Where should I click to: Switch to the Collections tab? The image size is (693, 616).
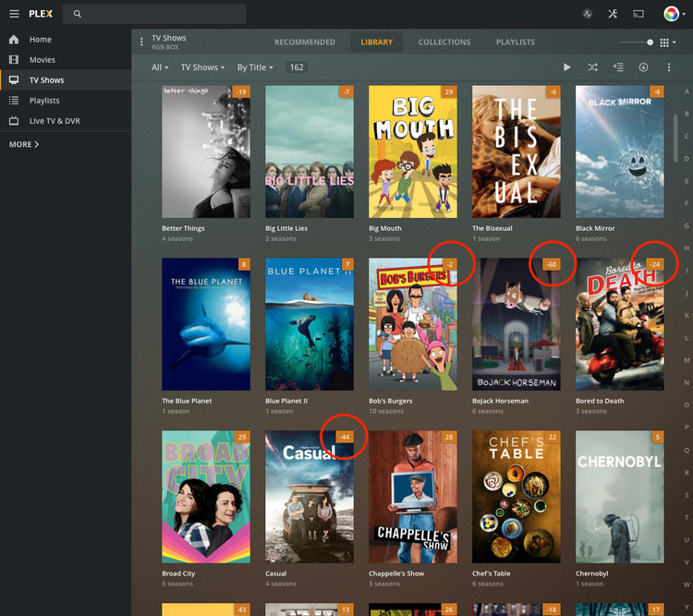click(x=444, y=42)
